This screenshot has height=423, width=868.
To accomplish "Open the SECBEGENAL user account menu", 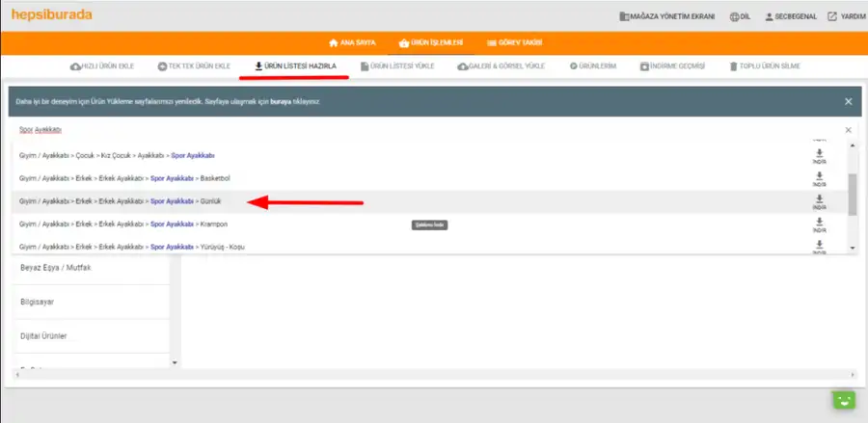I will [x=791, y=16].
